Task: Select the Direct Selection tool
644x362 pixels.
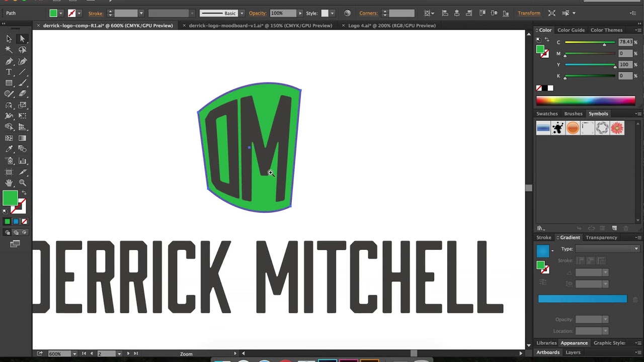Action: click(22, 39)
